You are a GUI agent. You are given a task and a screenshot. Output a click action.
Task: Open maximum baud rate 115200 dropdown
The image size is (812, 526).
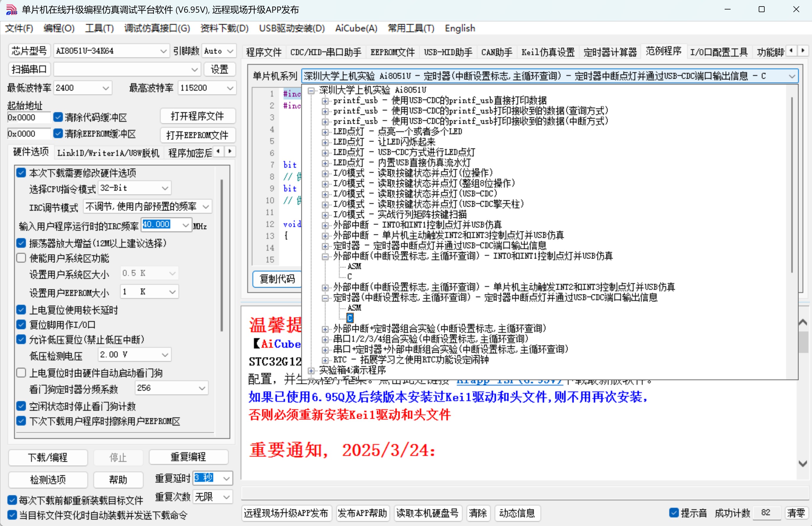click(x=207, y=88)
